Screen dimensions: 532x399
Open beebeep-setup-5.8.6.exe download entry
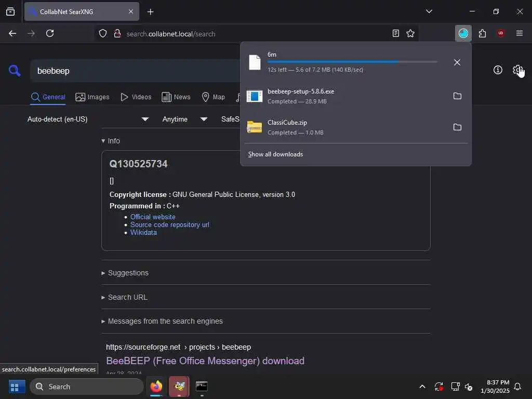(x=346, y=96)
